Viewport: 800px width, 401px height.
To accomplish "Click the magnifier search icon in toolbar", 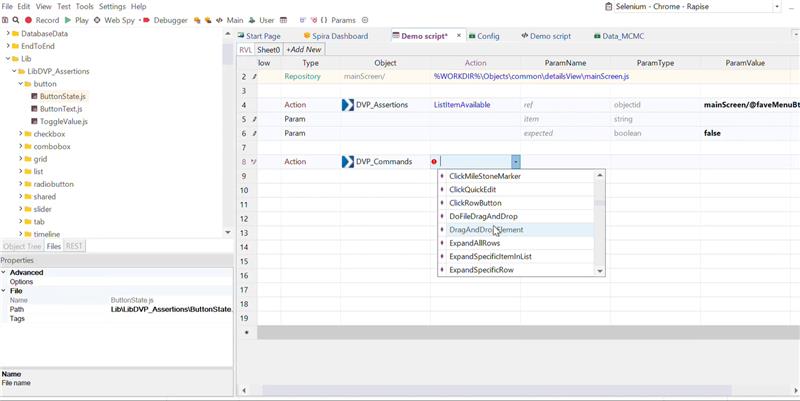I will [16, 20].
